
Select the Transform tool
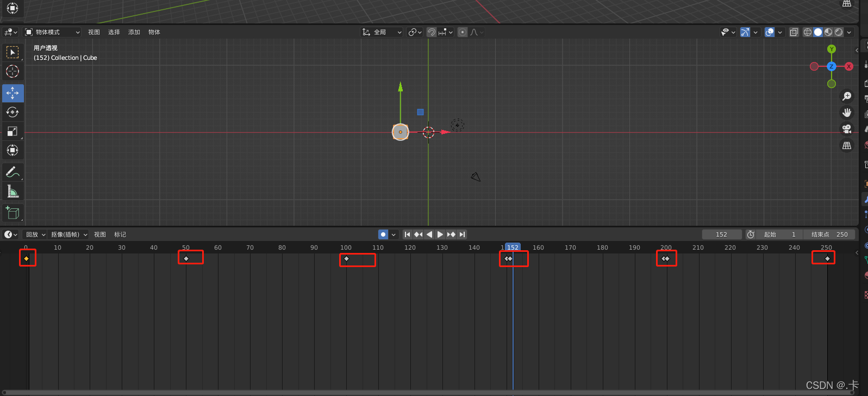point(13,150)
